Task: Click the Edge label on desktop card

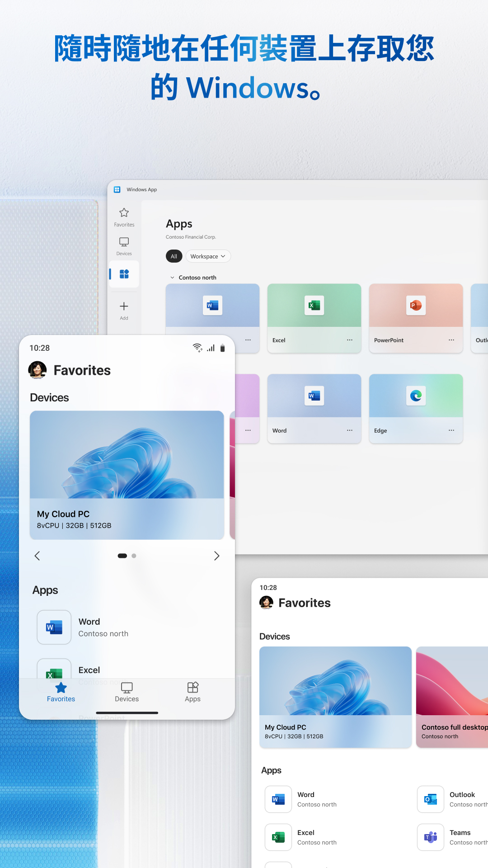Action: pyautogui.click(x=380, y=431)
